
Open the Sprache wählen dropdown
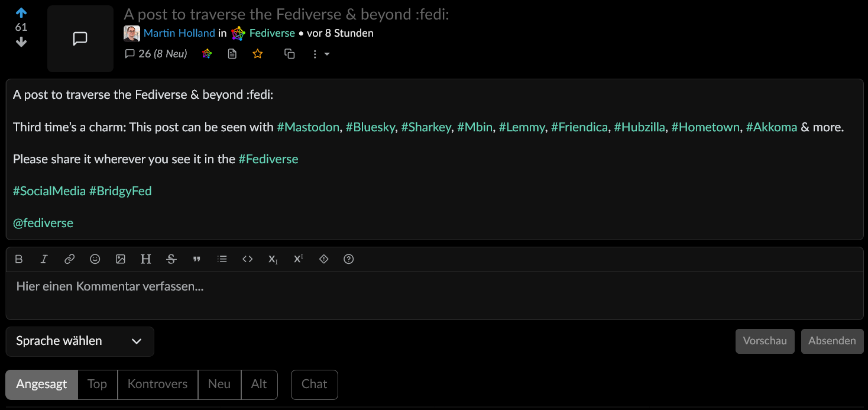80,341
